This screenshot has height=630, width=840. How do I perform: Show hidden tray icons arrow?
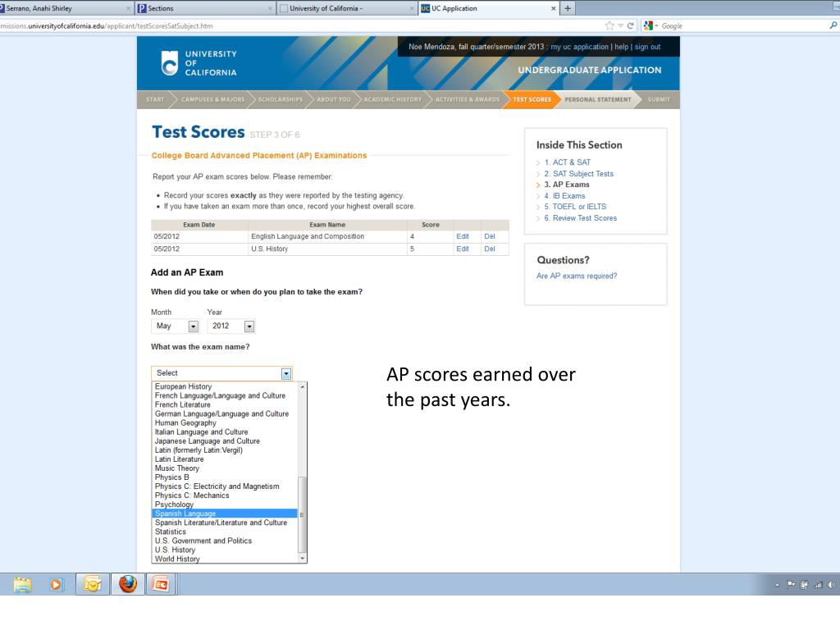pyautogui.click(x=778, y=586)
